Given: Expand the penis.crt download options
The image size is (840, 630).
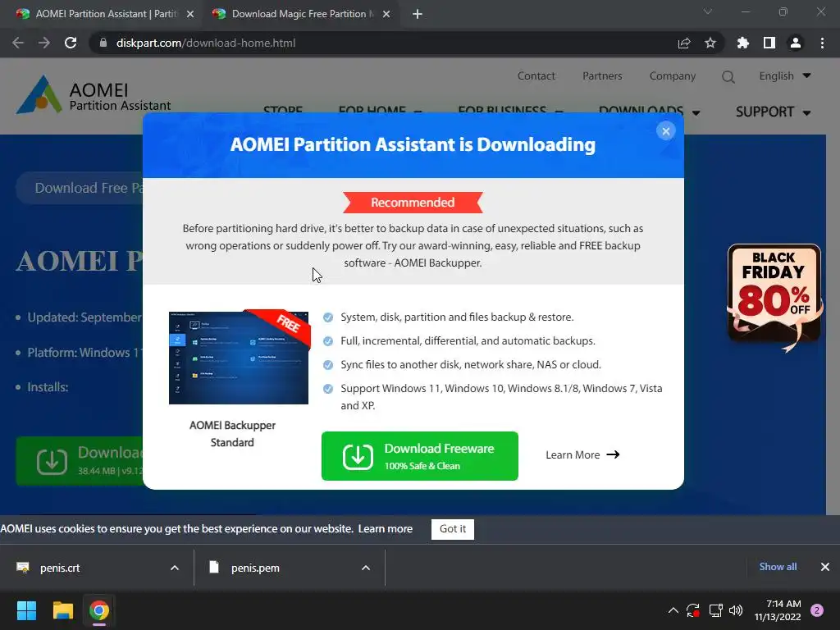Looking at the screenshot, I should (175, 568).
